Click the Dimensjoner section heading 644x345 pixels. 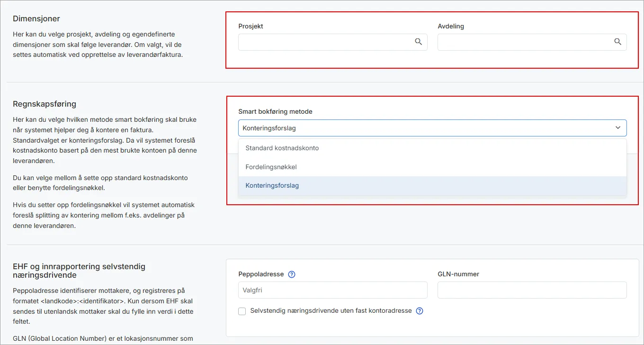tap(36, 19)
